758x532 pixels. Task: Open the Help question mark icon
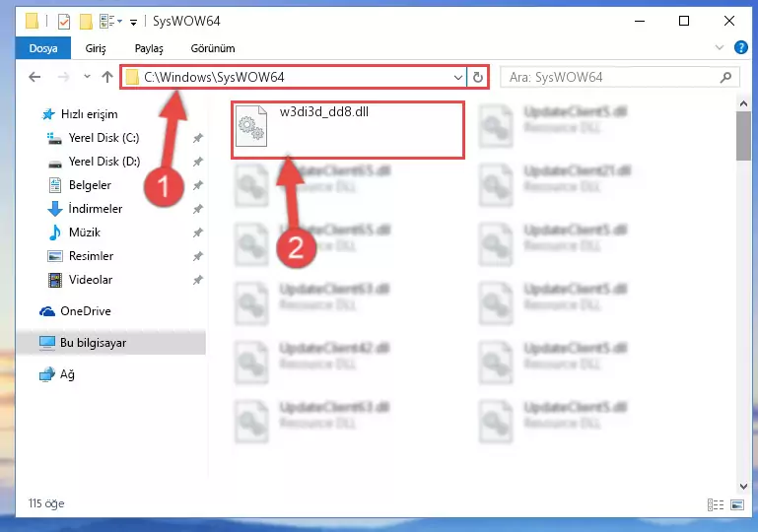(x=740, y=47)
